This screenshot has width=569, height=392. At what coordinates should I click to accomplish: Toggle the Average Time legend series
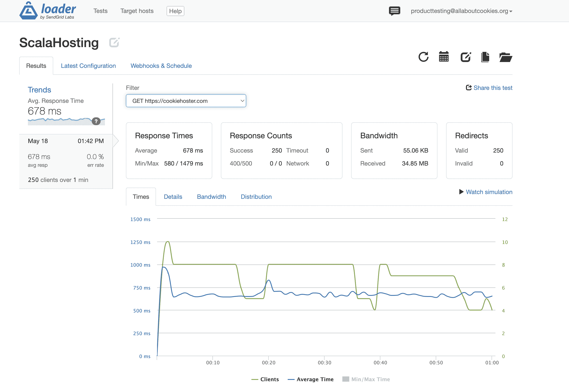coord(310,379)
